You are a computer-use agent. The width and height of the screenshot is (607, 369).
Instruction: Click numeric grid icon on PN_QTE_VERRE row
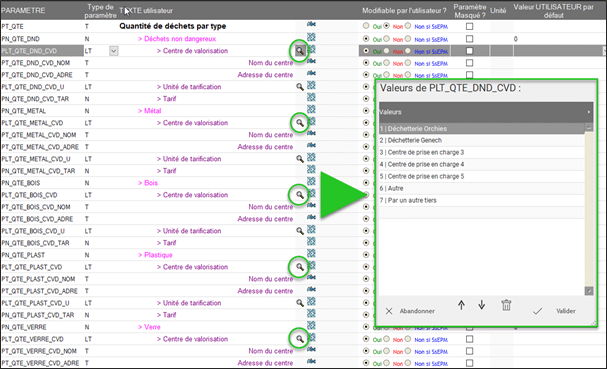coord(311,325)
